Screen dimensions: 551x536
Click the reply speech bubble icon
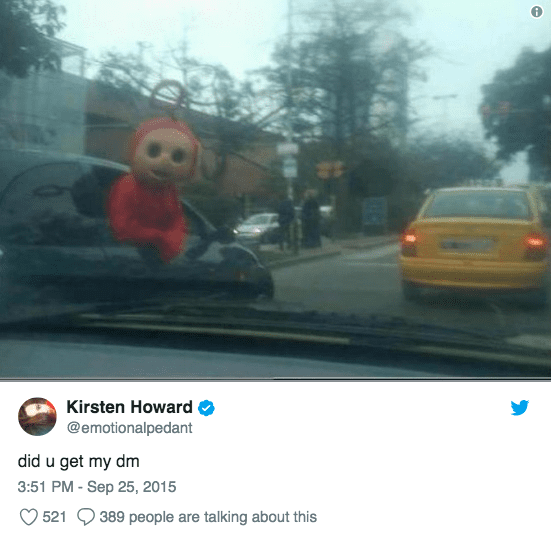86,517
